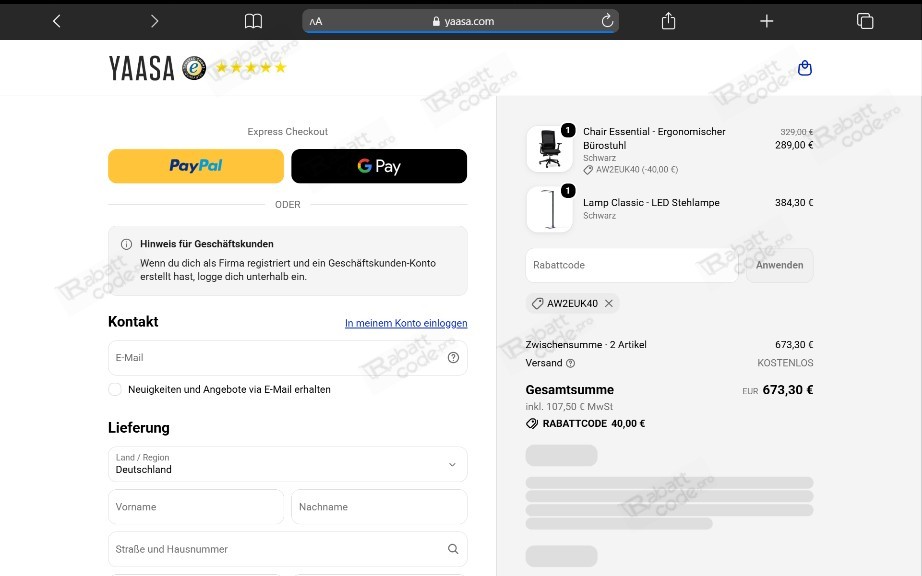Remove the AW2EUK40 discount code
922x576 pixels.
coord(609,303)
